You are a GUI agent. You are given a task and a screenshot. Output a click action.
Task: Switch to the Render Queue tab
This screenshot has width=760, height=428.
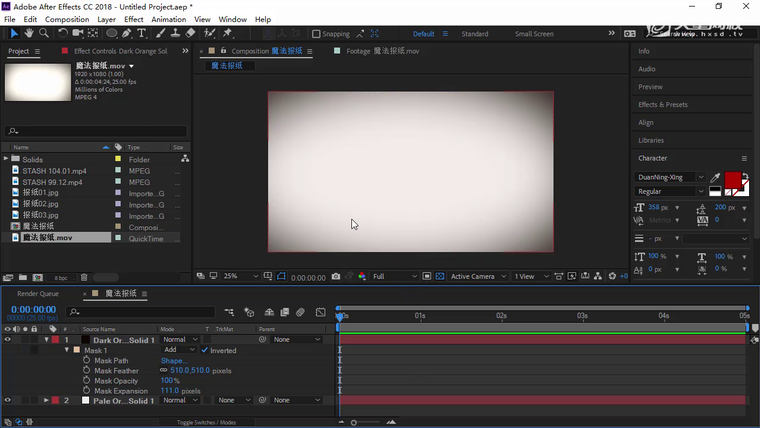[38, 294]
